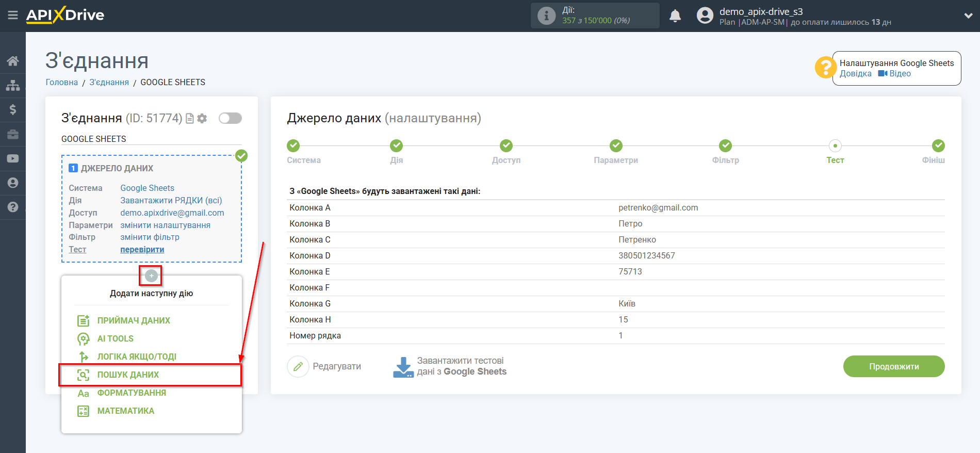Go to the Дія step

click(397, 145)
